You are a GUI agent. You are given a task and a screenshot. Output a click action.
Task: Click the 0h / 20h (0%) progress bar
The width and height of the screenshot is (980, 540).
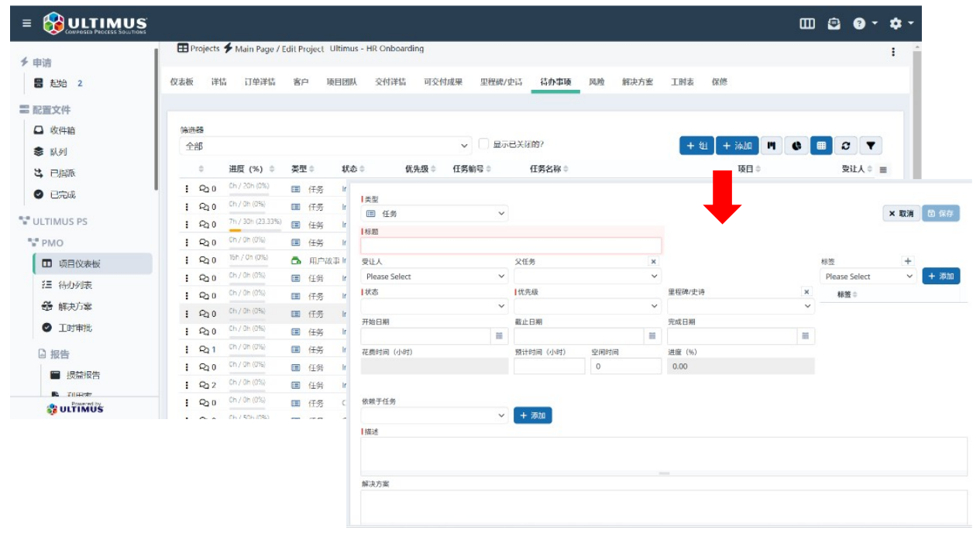(247, 194)
